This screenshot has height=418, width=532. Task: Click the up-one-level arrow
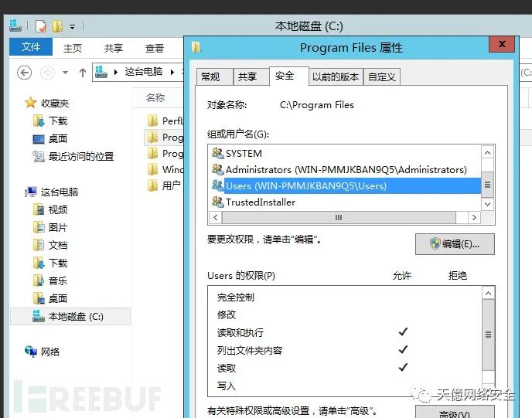tap(83, 73)
